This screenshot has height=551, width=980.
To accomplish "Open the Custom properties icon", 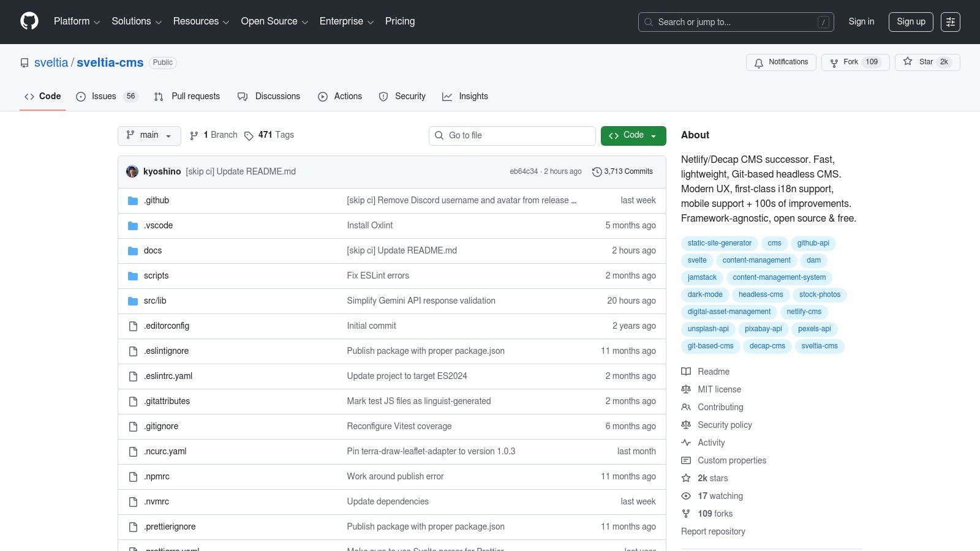I will pyautogui.click(x=687, y=460).
